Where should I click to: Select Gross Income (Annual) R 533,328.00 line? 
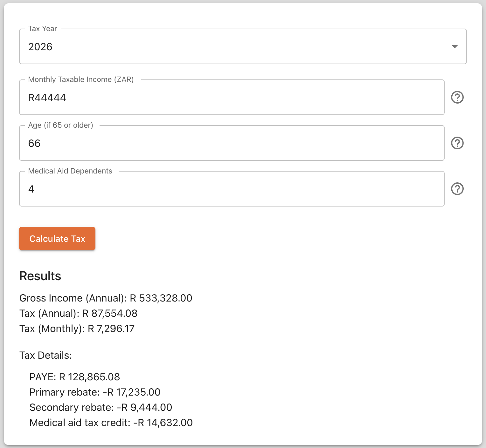[106, 298]
